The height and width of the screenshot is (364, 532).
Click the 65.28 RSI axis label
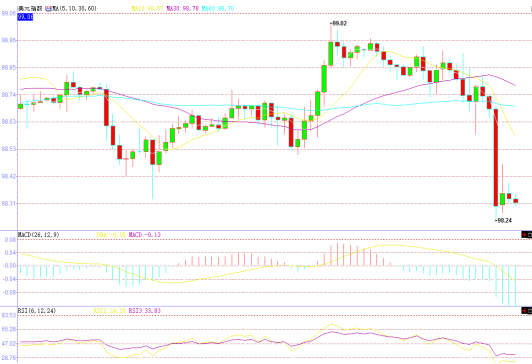pyautogui.click(x=8, y=329)
